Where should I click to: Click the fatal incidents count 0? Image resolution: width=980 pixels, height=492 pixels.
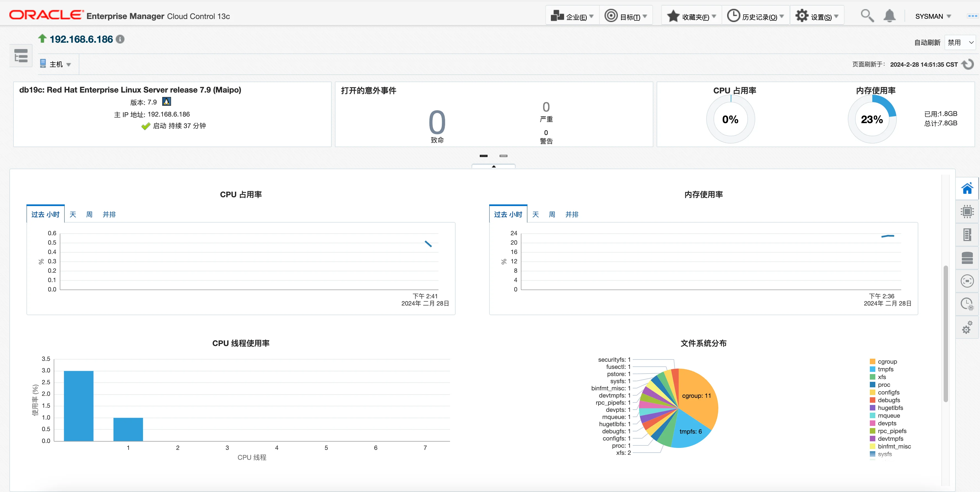[437, 123]
